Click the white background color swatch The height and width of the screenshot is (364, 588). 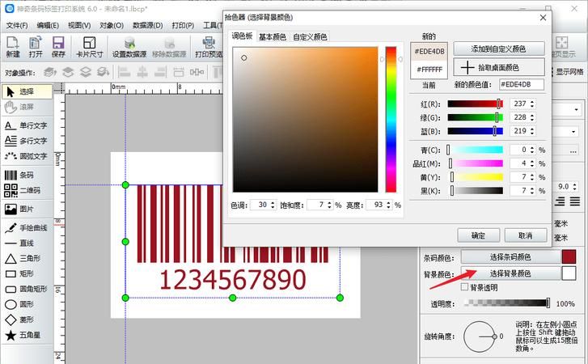[x=569, y=273]
